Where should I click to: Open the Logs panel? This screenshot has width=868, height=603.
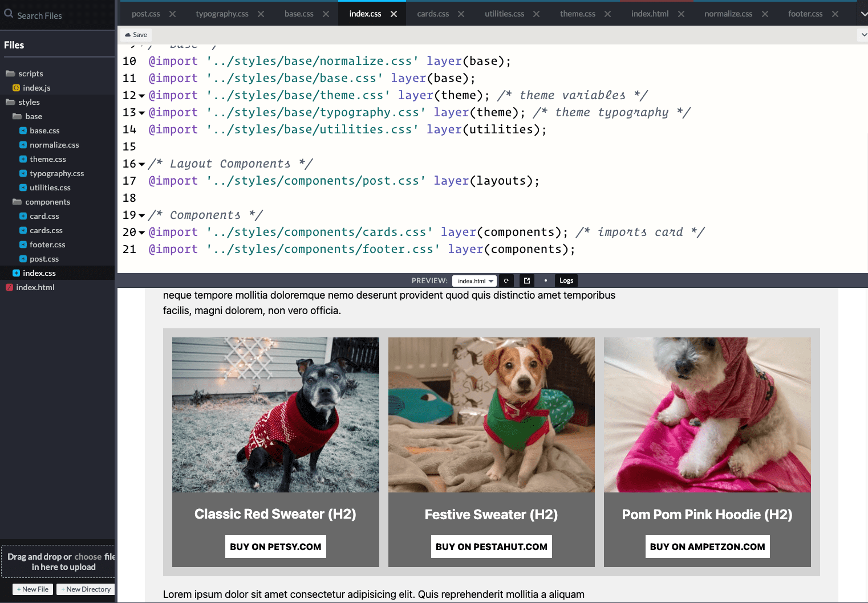(x=566, y=280)
